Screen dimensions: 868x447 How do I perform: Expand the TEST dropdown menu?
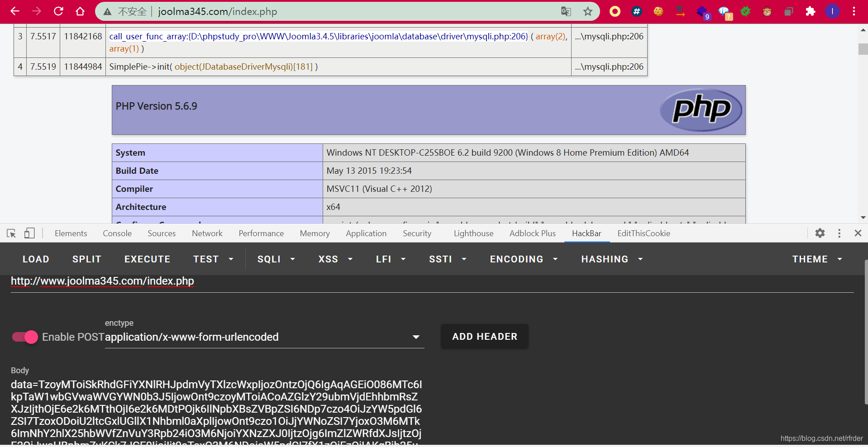213,259
